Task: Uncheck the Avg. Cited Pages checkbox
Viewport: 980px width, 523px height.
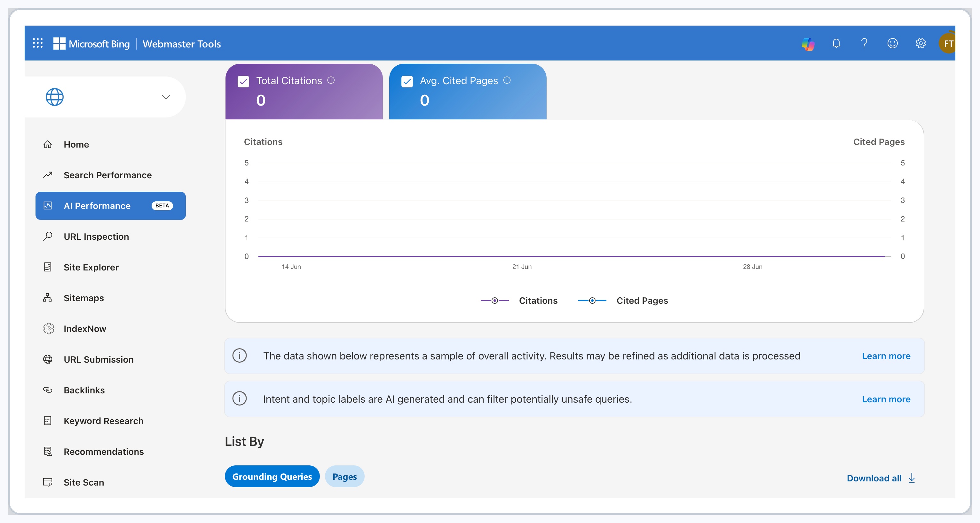Action: point(407,81)
